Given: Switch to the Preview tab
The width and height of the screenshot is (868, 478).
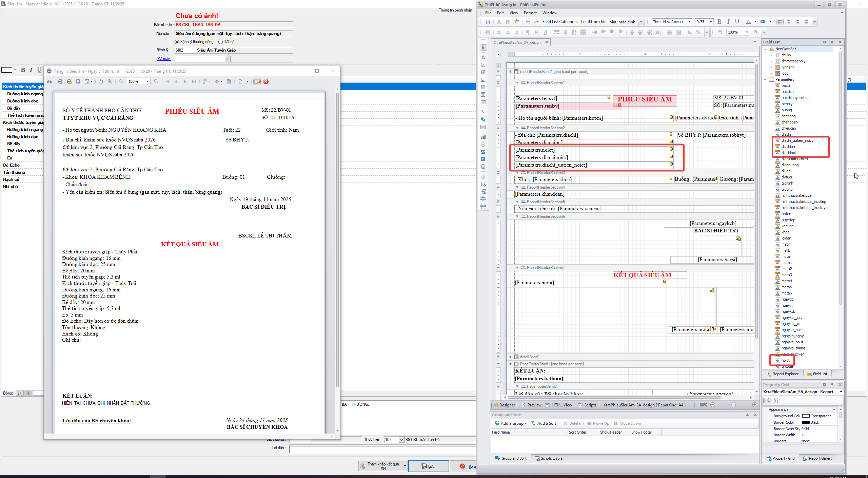Looking at the screenshot, I should pos(531,405).
